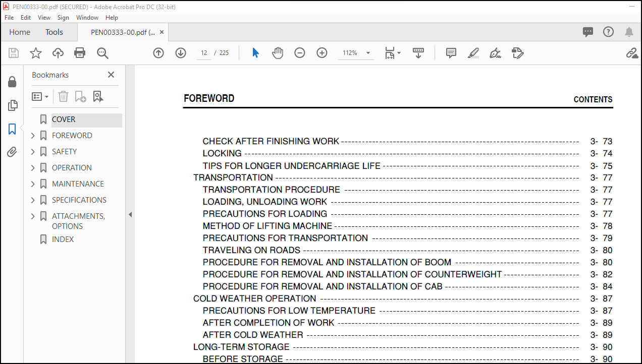
Task: Open the Help menu
Action: pos(112,17)
